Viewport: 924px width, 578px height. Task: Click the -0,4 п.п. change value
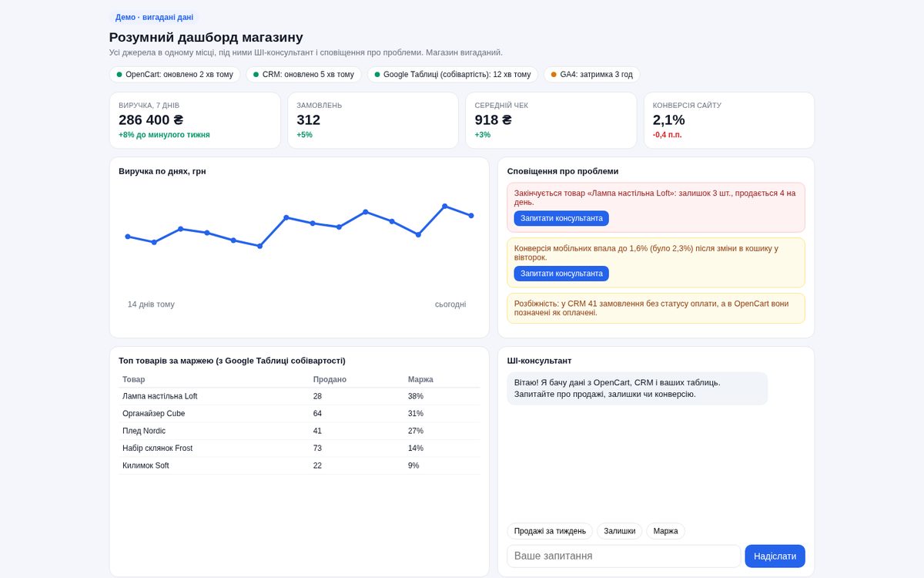point(668,135)
